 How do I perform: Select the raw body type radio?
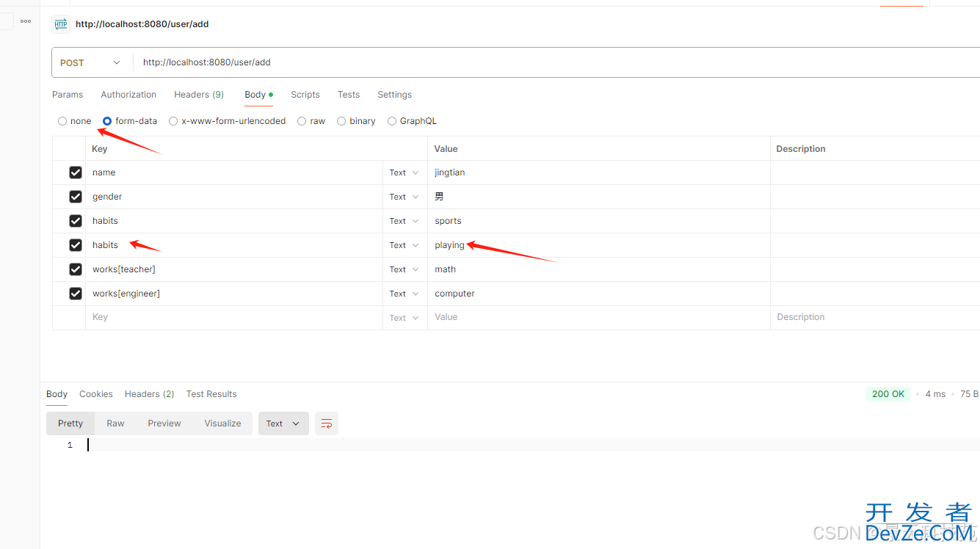point(302,121)
